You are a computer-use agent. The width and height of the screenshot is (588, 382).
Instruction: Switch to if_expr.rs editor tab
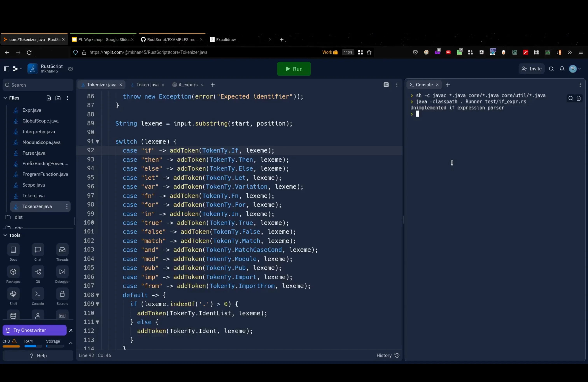tap(188, 85)
